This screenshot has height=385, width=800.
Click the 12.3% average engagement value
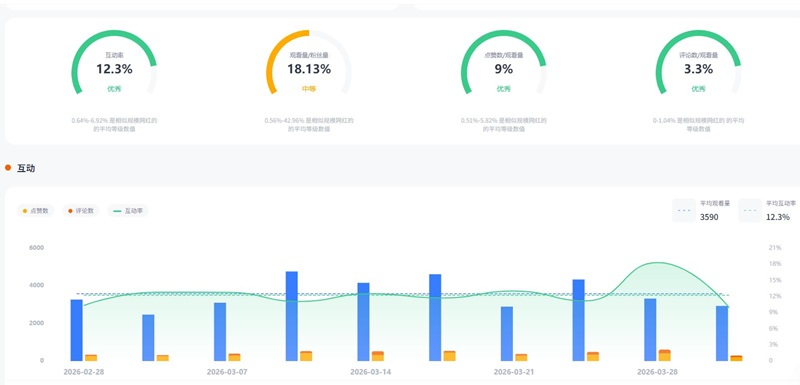pyautogui.click(x=778, y=217)
